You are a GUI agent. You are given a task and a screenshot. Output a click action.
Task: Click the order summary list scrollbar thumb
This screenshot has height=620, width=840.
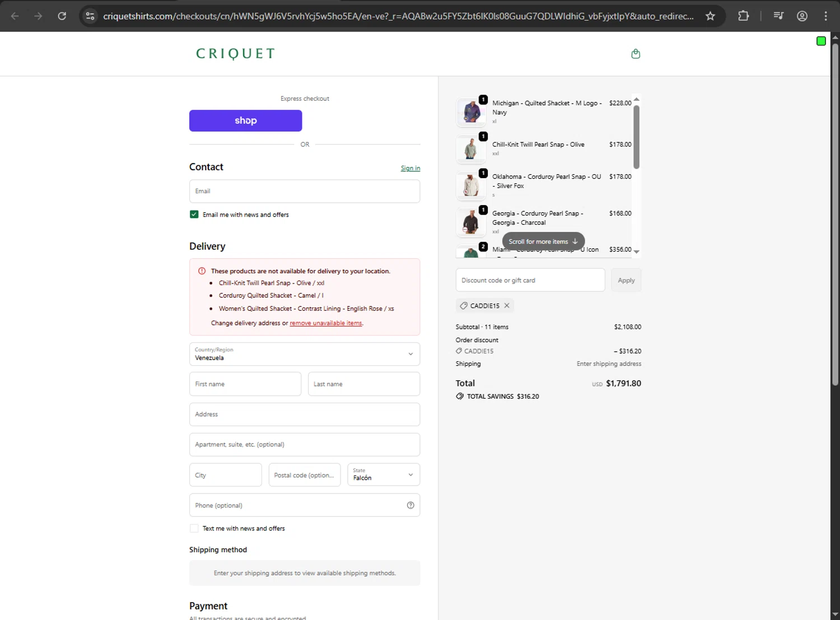636,137
